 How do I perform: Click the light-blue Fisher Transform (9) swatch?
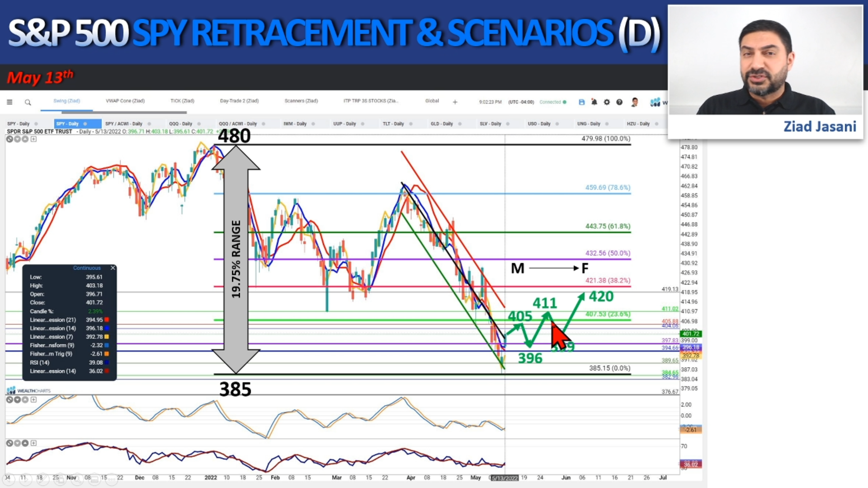(107, 345)
